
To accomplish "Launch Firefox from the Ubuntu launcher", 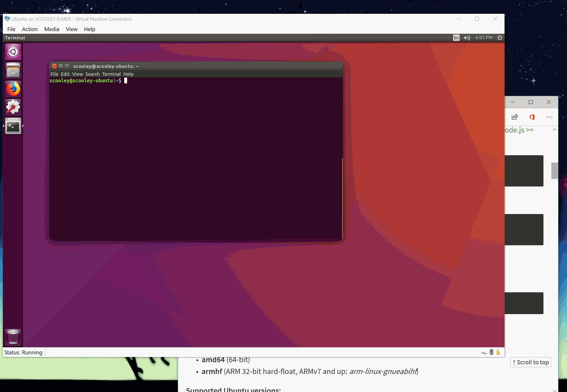I will 13,89.
